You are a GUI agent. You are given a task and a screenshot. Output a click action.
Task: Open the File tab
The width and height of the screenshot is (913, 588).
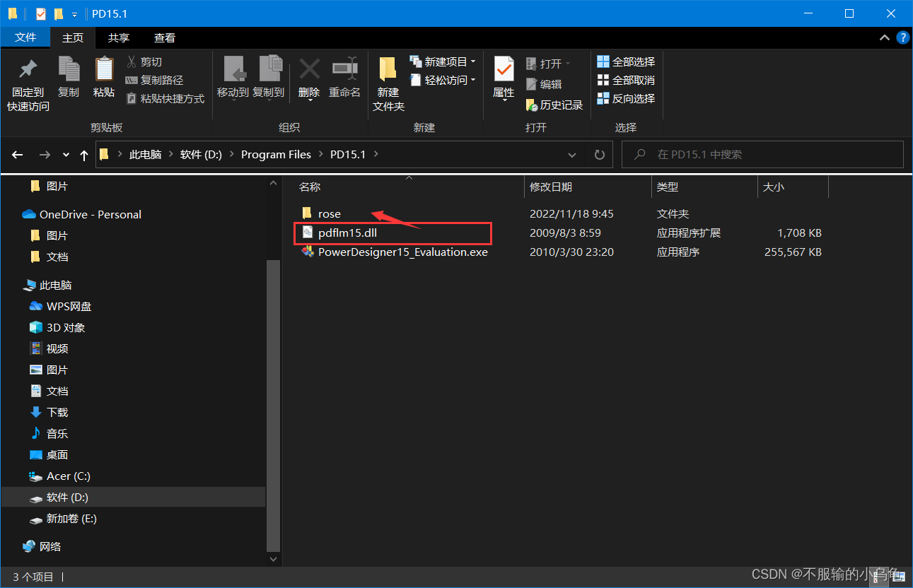pyautogui.click(x=25, y=37)
